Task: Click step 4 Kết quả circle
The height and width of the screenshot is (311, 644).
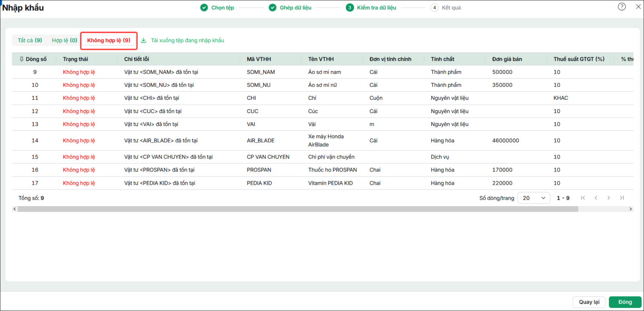Action: pyautogui.click(x=434, y=8)
